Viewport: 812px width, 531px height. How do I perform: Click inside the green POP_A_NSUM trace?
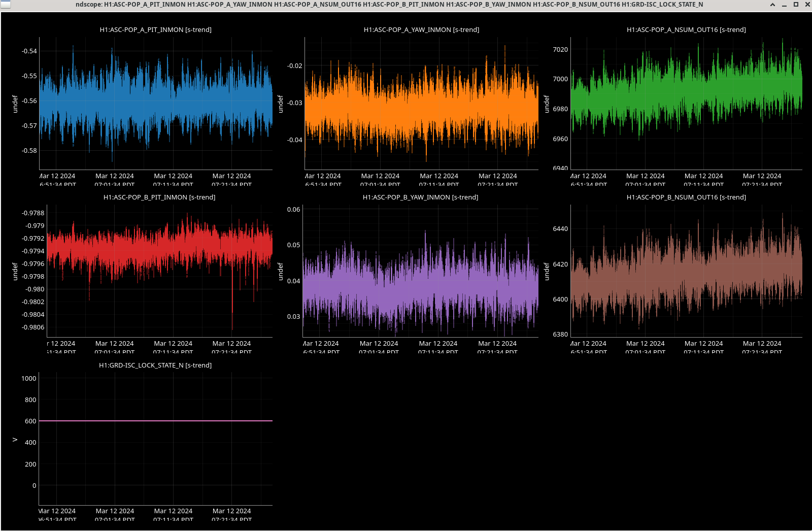pyautogui.click(x=686, y=91)
